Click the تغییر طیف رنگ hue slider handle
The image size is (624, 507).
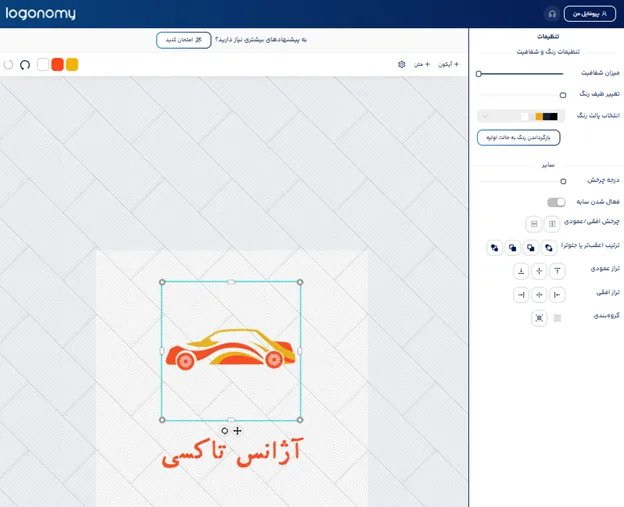pyautogui.click(x=563, y=95)
